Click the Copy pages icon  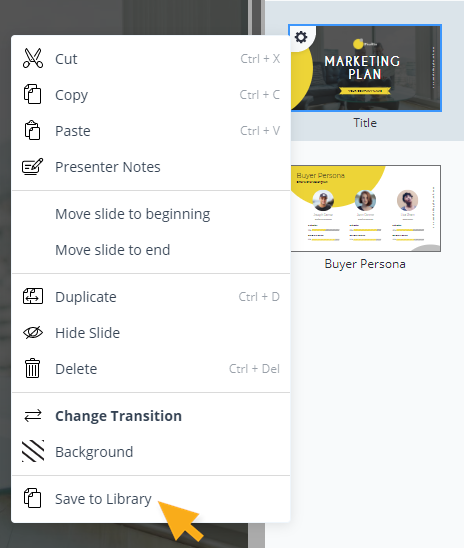(32, 94)
